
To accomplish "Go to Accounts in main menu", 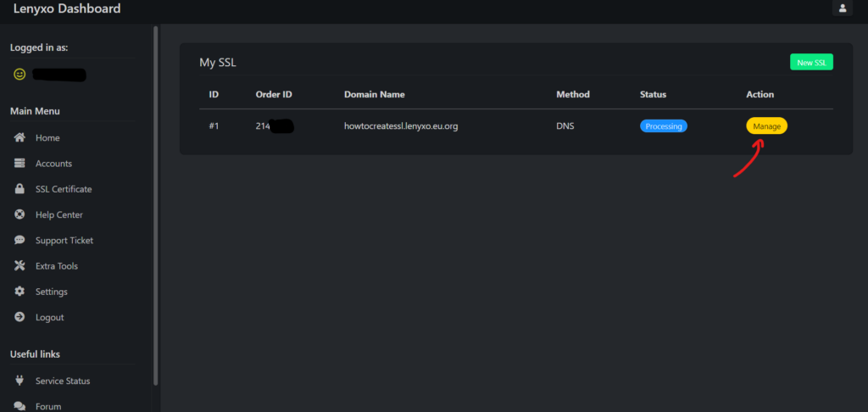I will [53, 164].
